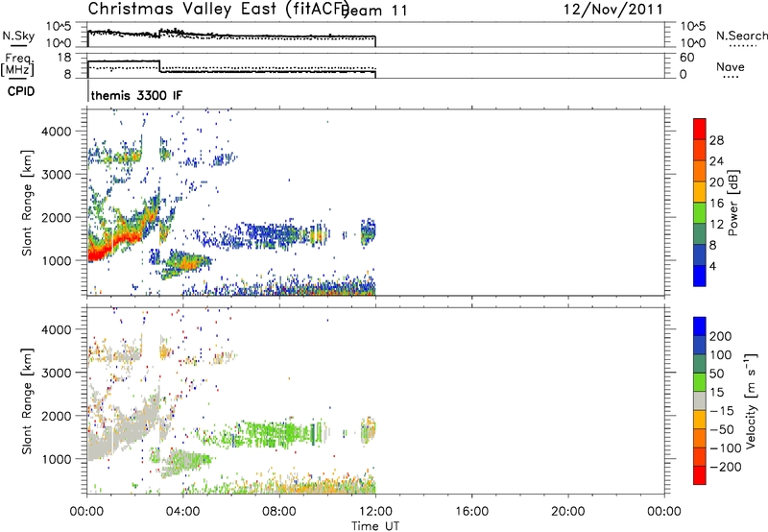
Task: Click the 'Power [dB]' color bar label
Action: point(732,203)
